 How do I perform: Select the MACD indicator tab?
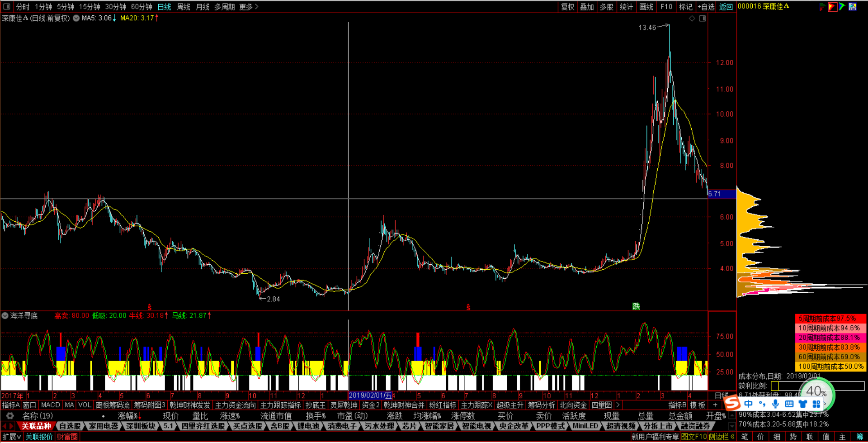[50, 405]
